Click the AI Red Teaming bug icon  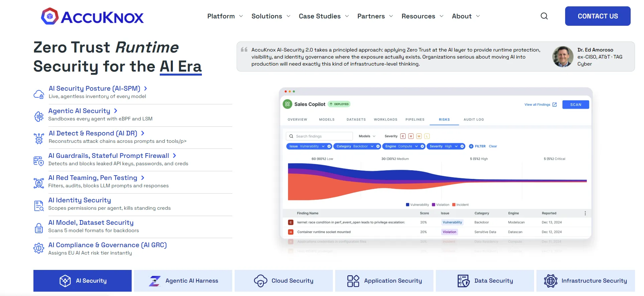coord(39,183)
